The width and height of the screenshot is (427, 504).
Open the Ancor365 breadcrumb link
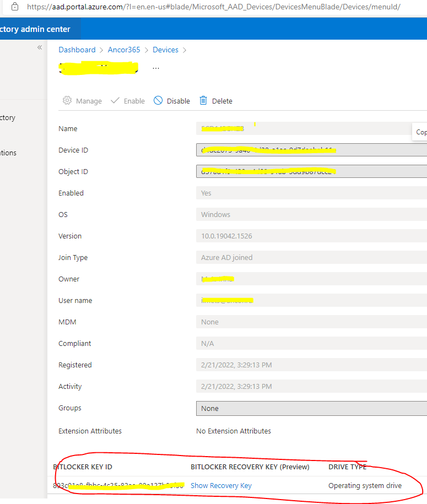coord(124,50)
